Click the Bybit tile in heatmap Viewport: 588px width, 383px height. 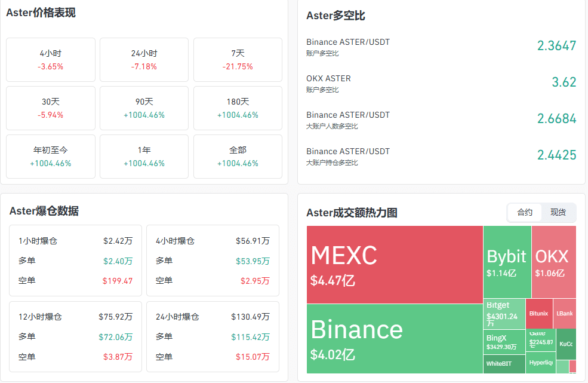pos(507,262)
